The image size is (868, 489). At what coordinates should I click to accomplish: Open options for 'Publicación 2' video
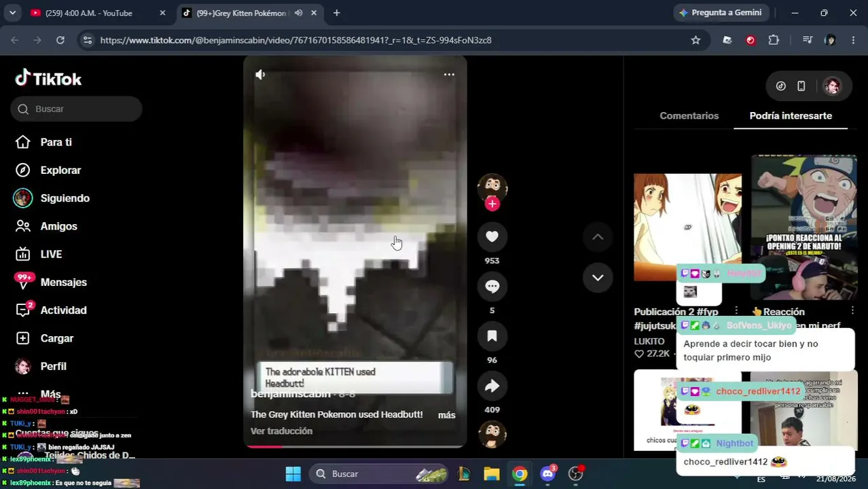[x=736, y=311]
